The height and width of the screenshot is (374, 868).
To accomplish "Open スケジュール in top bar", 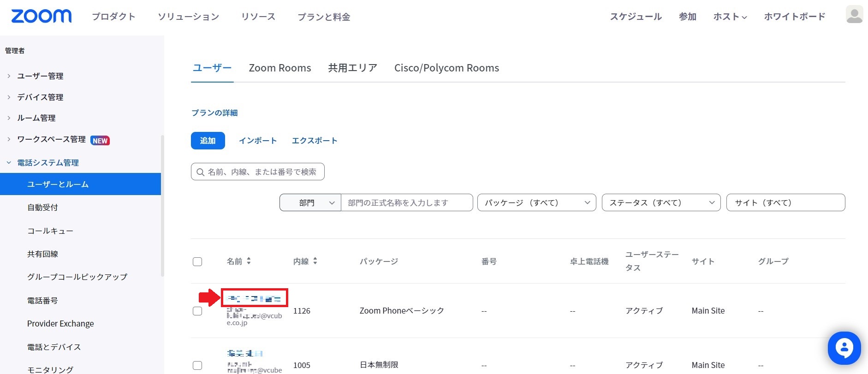I will 636,17.
